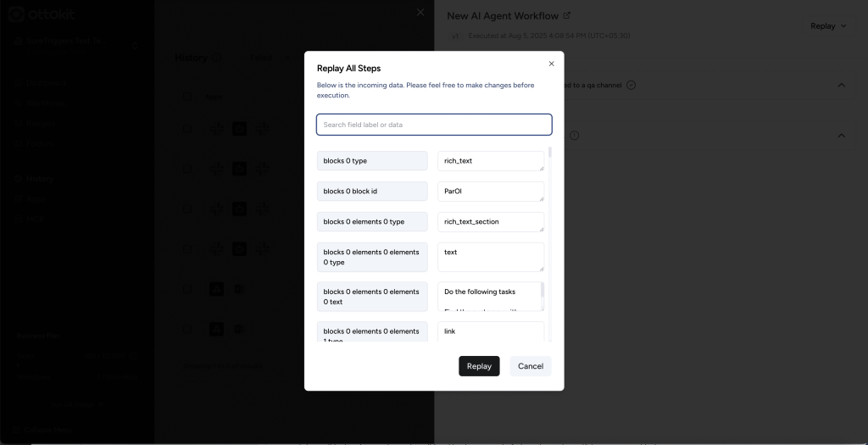Collapse the second step section chevron
This screenshot has width=868, height=445.
point(841,136)
